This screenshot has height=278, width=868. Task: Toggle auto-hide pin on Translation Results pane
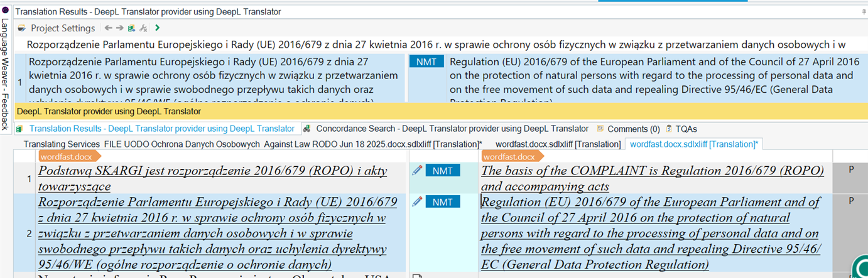862,12
